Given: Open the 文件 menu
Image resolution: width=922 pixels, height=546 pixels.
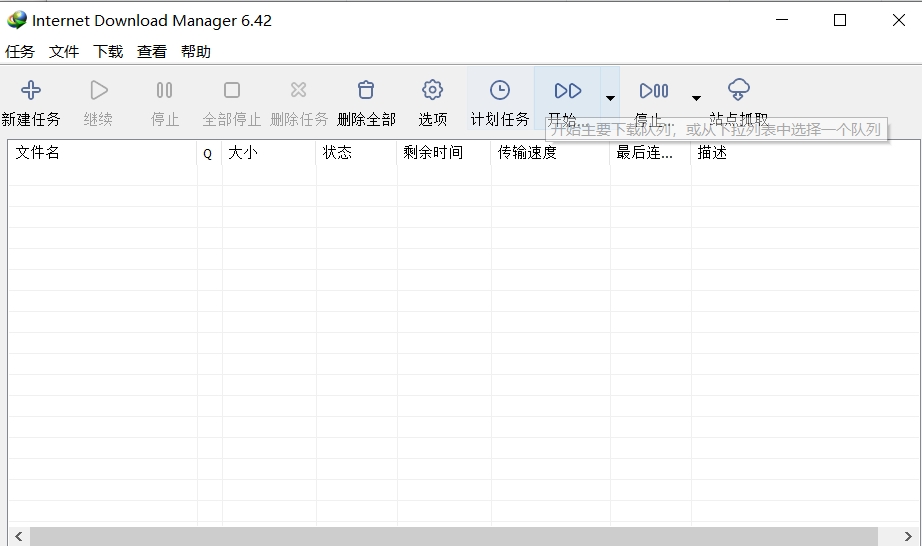Looking at the screenshot, I should [64, 52].
